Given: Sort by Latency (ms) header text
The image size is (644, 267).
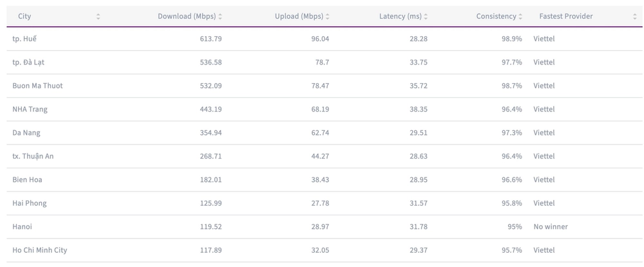Looking at the screenshot, I should (x=400, y=17).
